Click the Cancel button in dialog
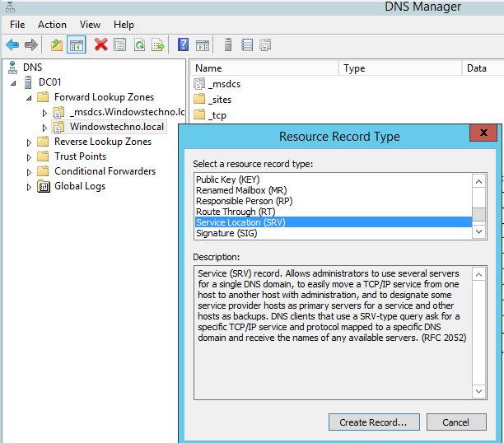 pos(456,422)
